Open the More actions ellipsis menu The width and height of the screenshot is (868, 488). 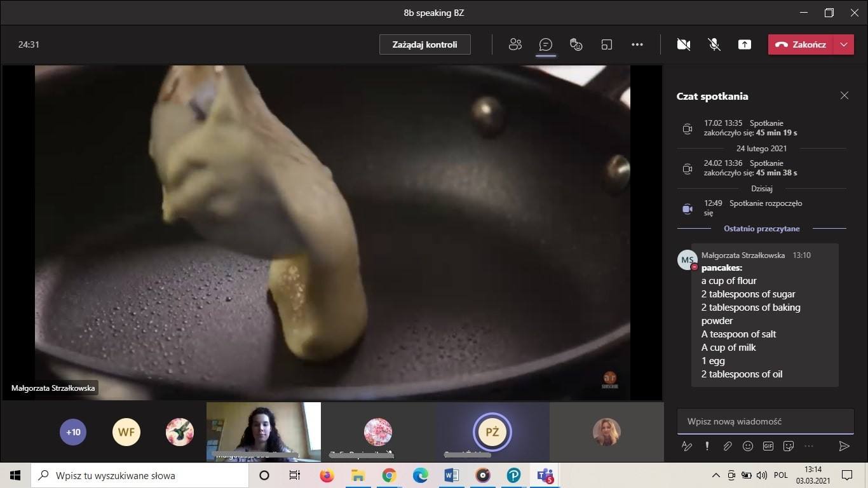point(637,44)
